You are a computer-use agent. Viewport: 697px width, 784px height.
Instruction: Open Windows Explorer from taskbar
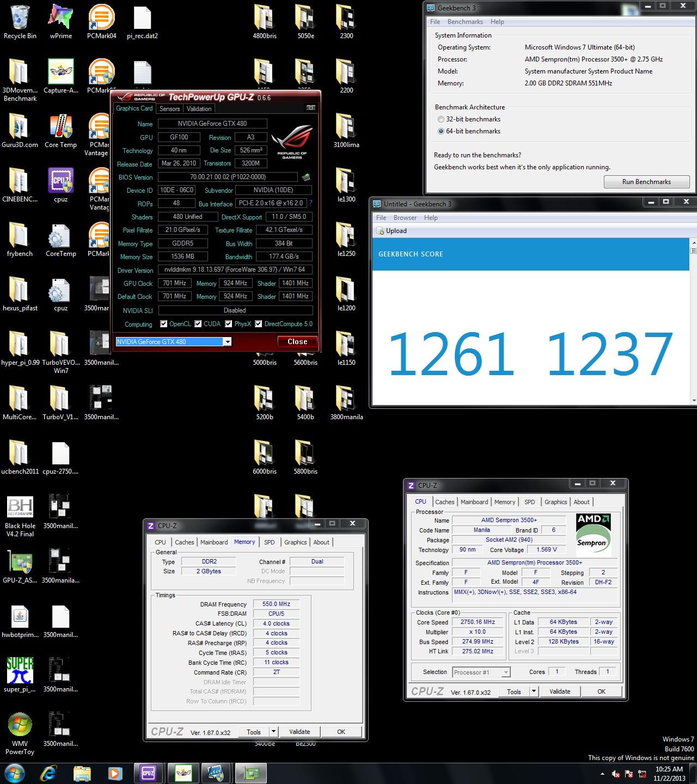point(82,773)
